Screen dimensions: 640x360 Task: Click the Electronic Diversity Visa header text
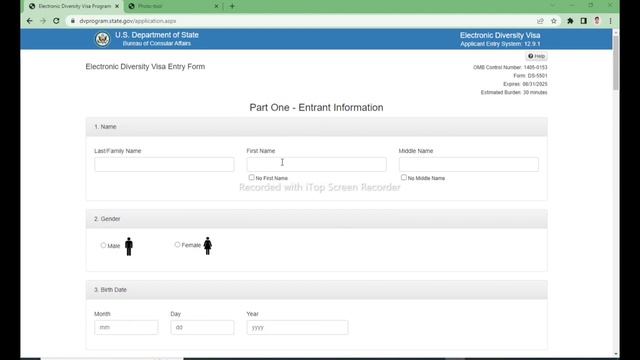click(500, 36)
